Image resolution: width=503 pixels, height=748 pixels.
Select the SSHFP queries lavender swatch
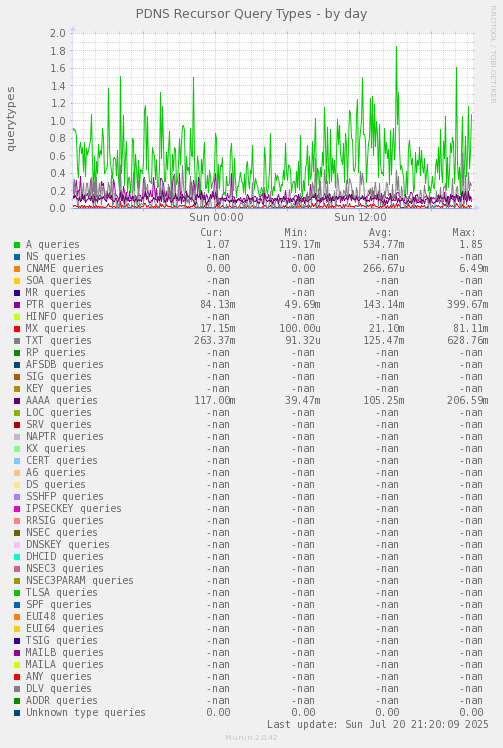pos(17,497)
